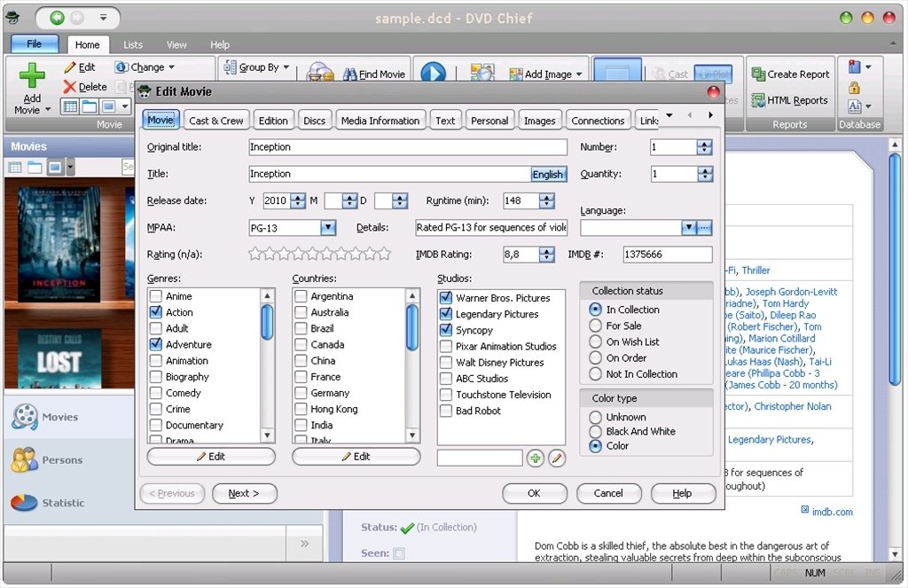Click the Add Image icon
908x588 pixels.
point(515,74)
